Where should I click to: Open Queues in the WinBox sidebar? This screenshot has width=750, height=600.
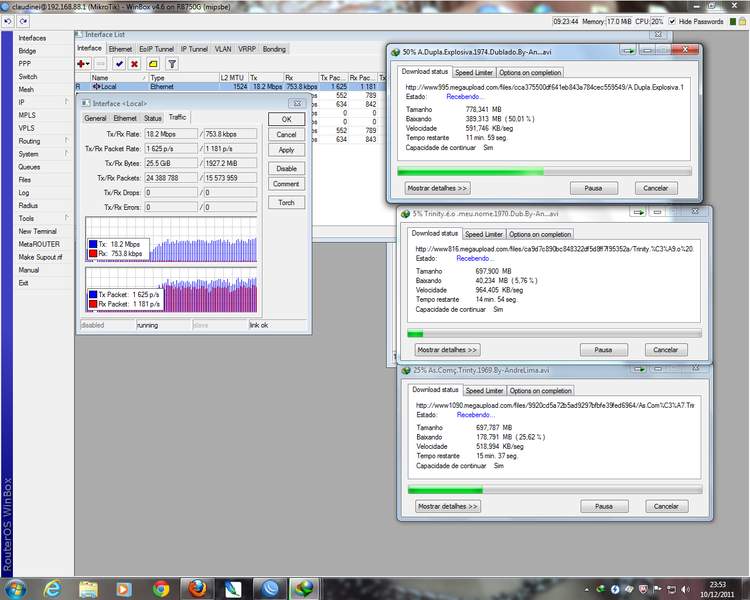29,167
